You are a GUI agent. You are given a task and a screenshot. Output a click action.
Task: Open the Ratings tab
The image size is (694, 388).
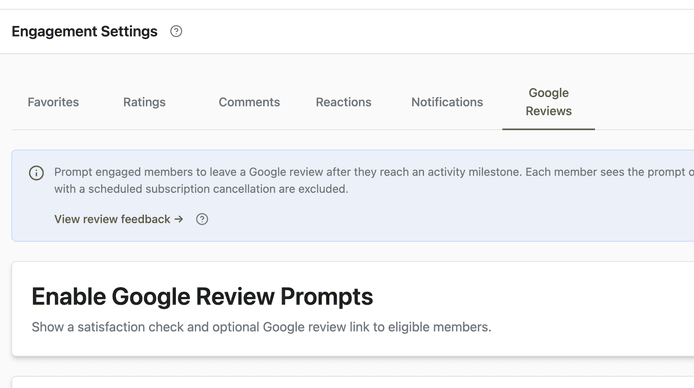tap(144, 102)
